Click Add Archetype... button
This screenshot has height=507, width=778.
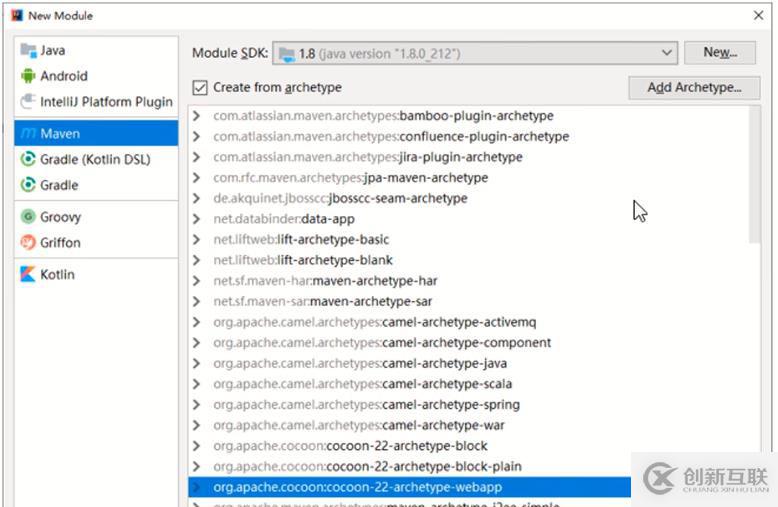coord(694,88)
